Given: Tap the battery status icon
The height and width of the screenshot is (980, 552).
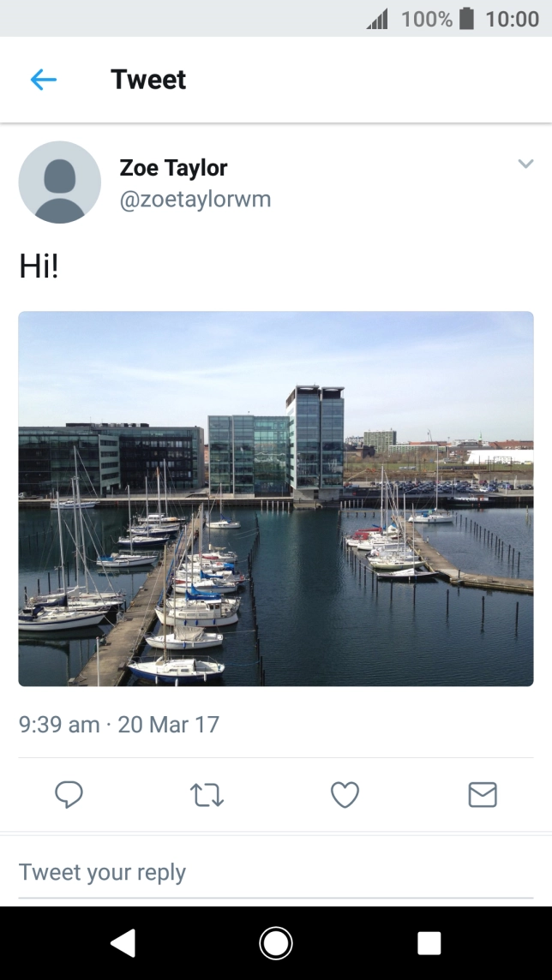Looking at the screenshot, I should [467, 19].
